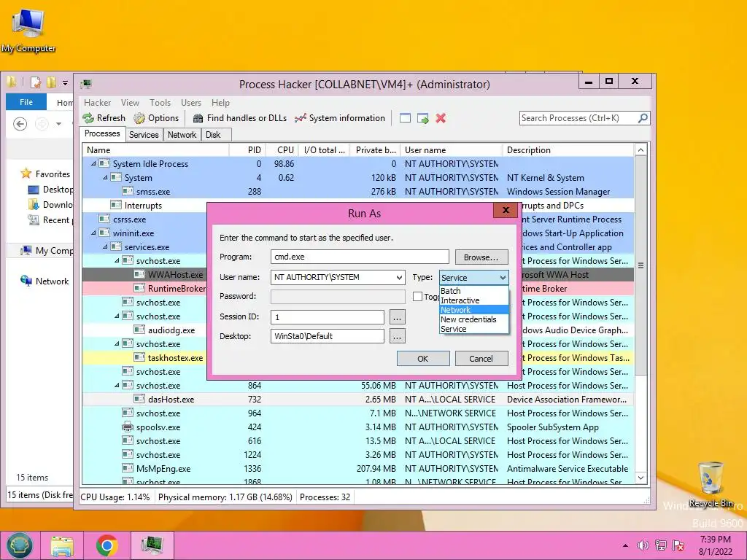This screenshot has width=747, height=560.
Task: Click the Find window toolbar icon
Action: tap(405, 118)
